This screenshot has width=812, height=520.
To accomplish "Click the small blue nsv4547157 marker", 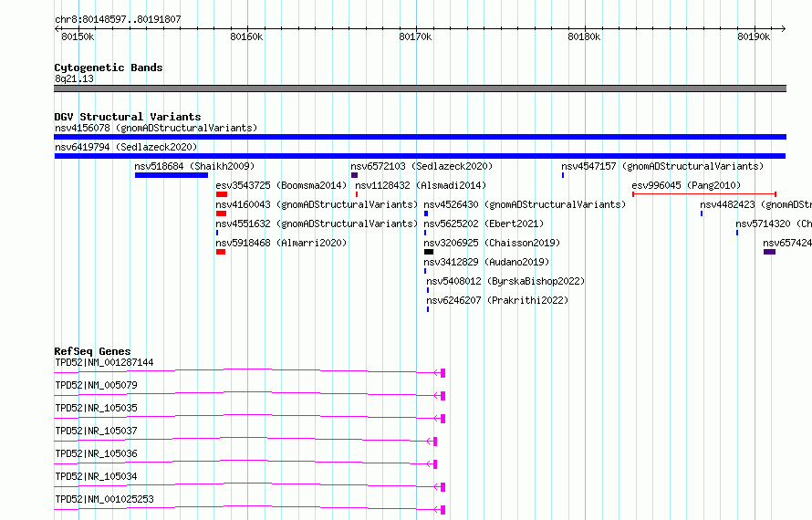I will [563, 175].
